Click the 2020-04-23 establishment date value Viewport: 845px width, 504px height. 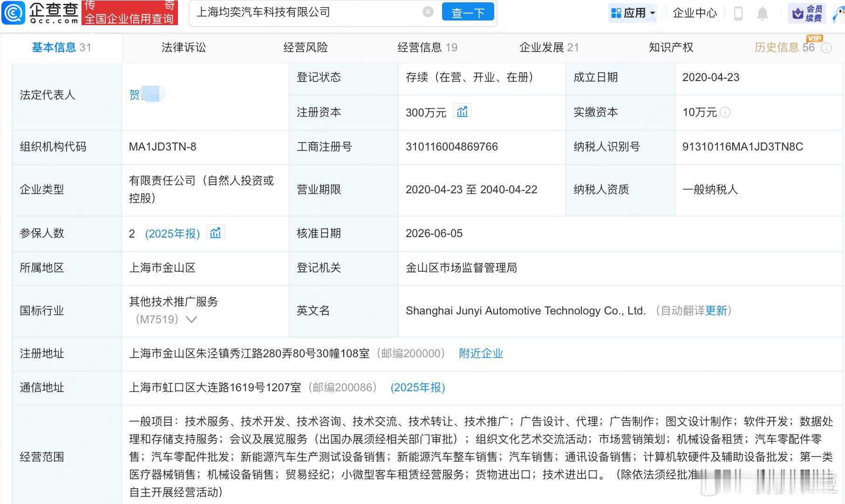tap(711, 77)
